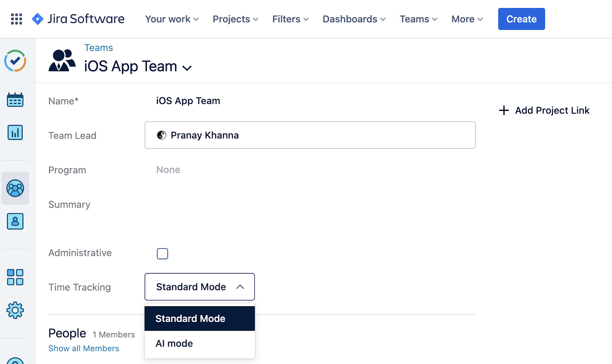612x364 pixels.
Task: Enable the Administrative checkbox
Action: [162, 253]
